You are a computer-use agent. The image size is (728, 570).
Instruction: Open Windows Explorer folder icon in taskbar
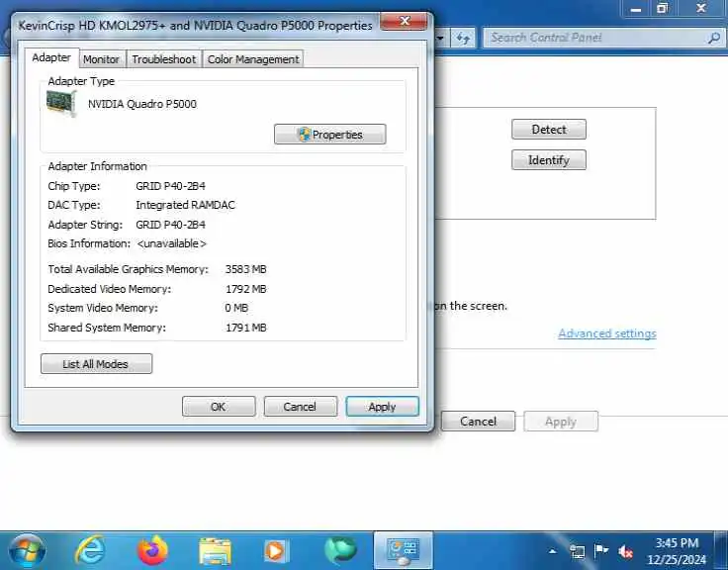pos(215,551)
